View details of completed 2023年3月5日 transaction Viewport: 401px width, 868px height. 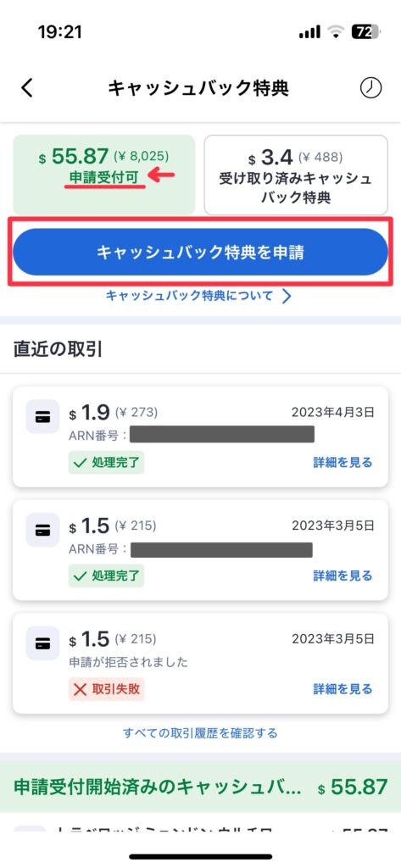[343, 576]
